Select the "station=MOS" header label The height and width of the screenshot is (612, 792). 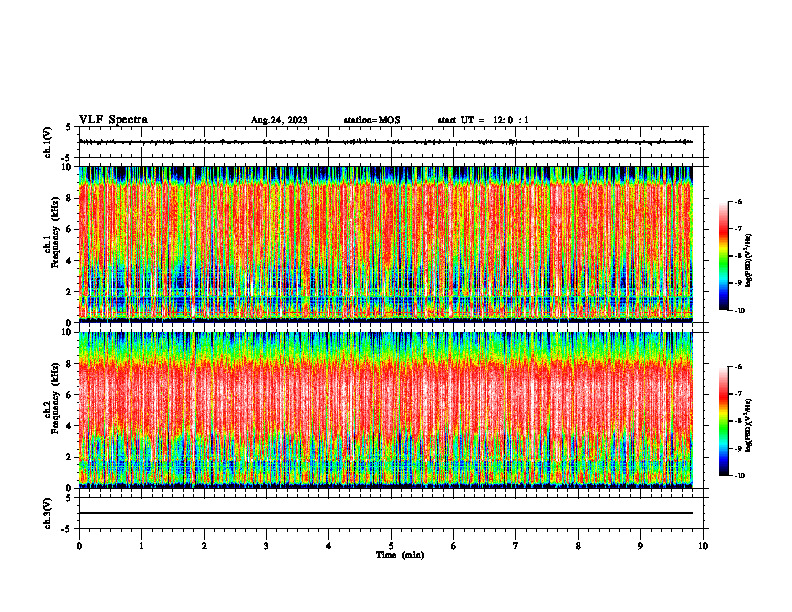pyautogui.click(x=372, y=120)
